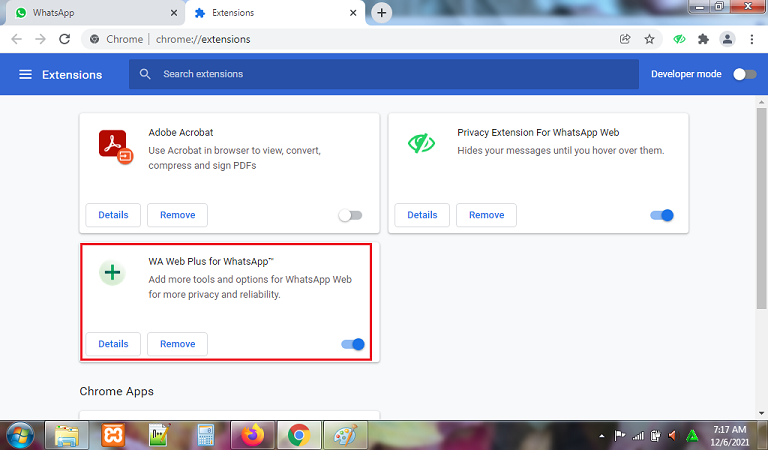Click the volume speaker tray icon
The image size is (768, 450).
click(672, 435)
